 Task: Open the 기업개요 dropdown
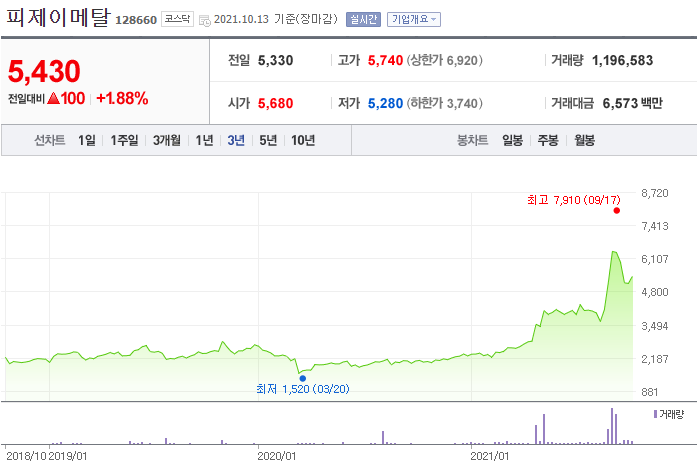414,20
